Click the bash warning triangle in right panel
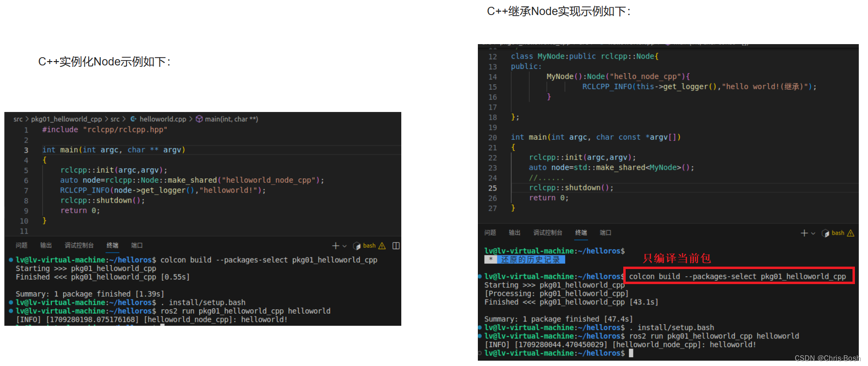868x366 pixels. click(851, 233)
